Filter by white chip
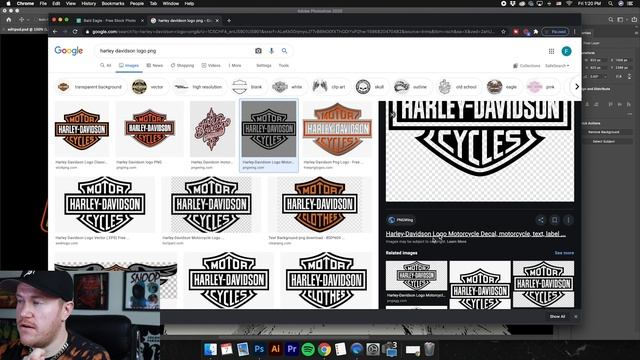Screen dimensions: 640x360 (288, 87)
